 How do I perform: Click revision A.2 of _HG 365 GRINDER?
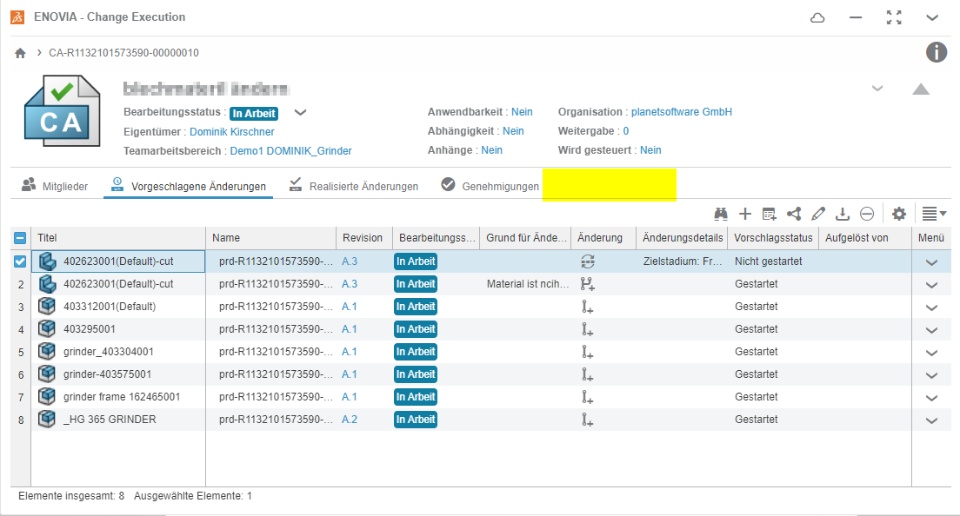(x=350, y=419)
